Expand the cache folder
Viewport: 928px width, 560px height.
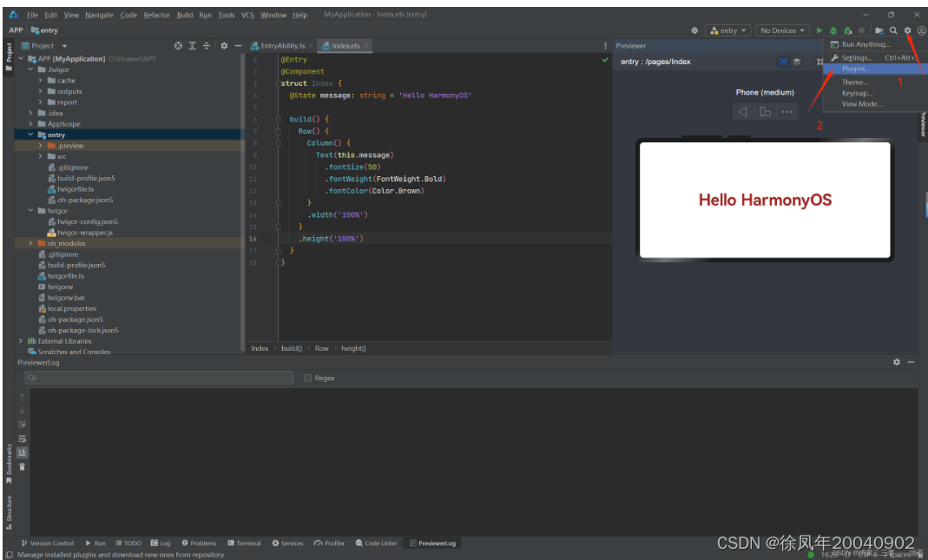pos(40,80)
